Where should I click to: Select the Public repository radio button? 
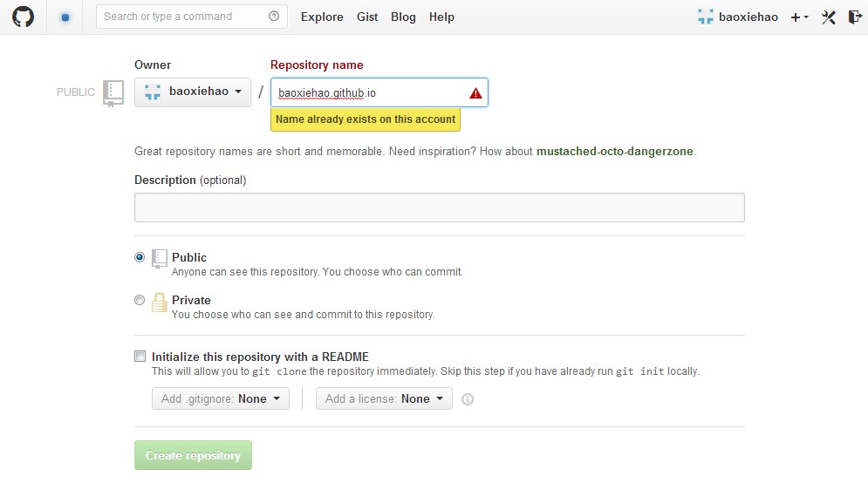tap(140, 257)
